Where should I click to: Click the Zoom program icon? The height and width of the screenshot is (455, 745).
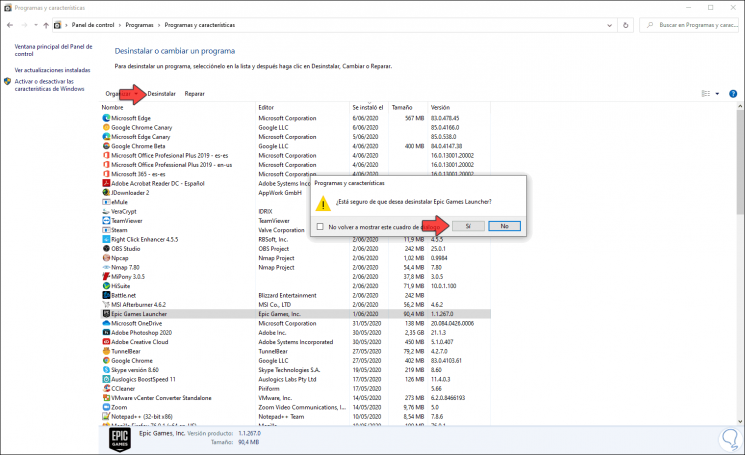click(x=106, y=407)
